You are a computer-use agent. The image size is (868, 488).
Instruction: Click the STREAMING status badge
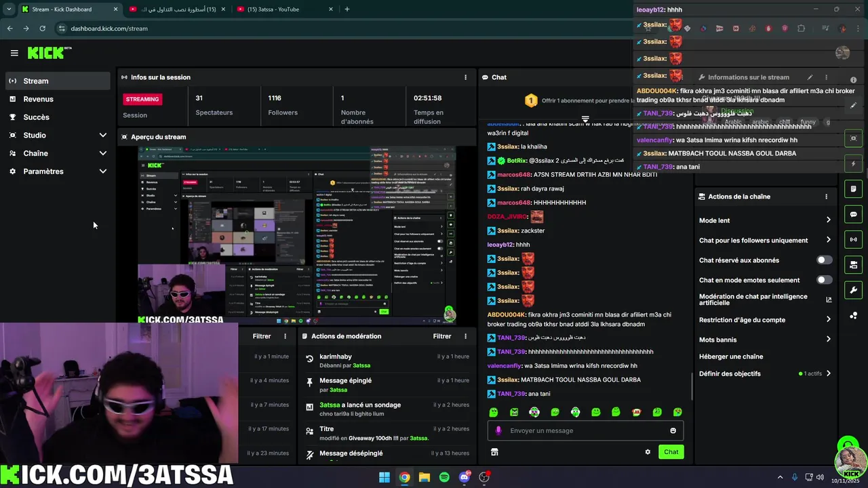coord(142,99)
